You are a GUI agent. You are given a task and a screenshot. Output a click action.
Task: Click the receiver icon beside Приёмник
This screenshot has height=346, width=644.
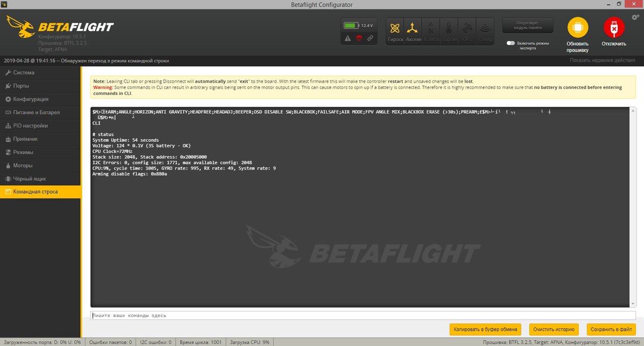click(x=8, y=139)
